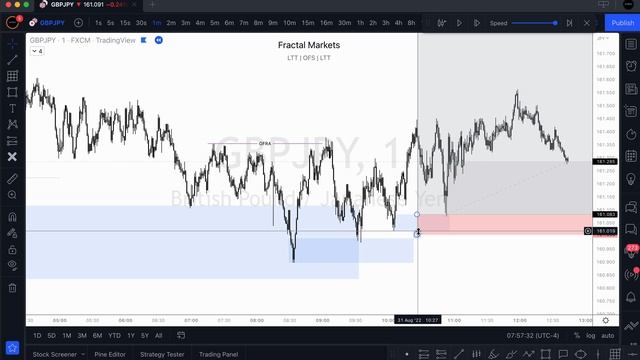Screen dimensions: 640x360
Task: Set date range to 1M
Action: click(67, 336)
